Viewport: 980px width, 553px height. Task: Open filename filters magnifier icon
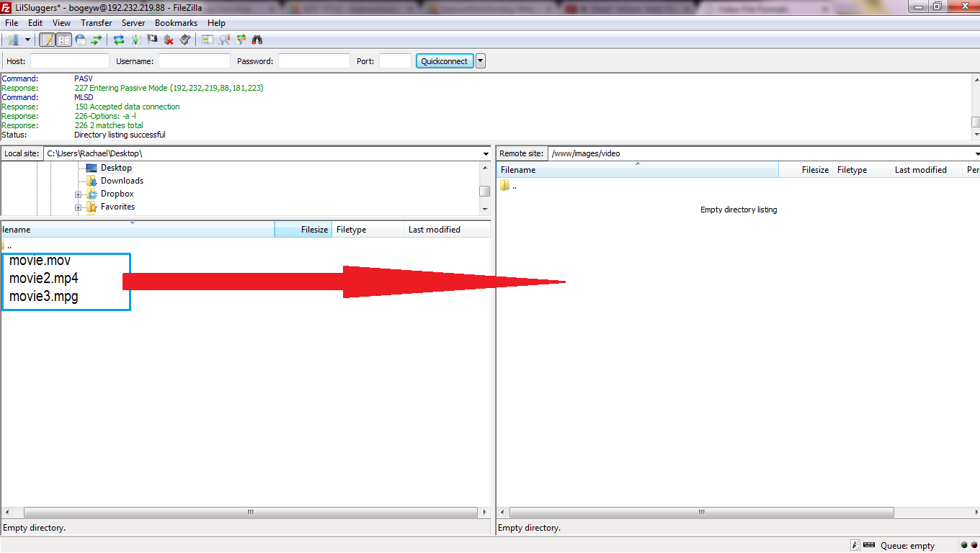[x=224, y=40]
